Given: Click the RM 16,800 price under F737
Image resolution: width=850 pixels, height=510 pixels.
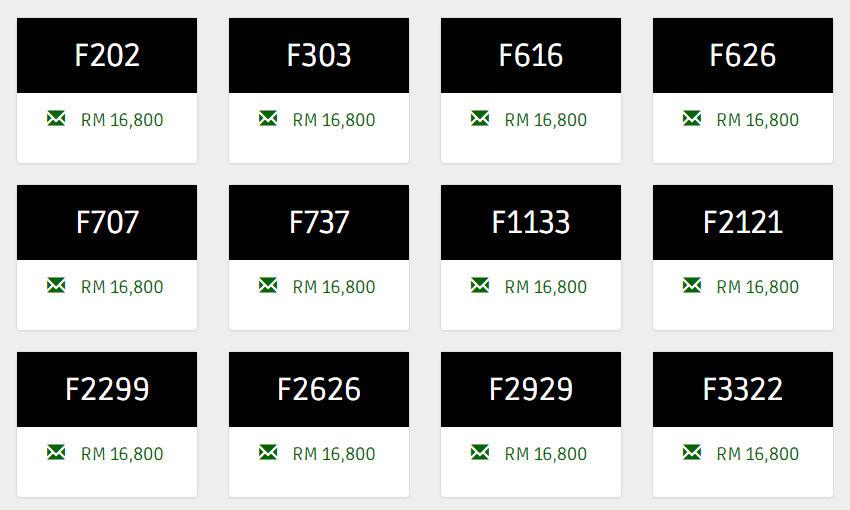Looking at the screenshot, I should coord(334,287).
